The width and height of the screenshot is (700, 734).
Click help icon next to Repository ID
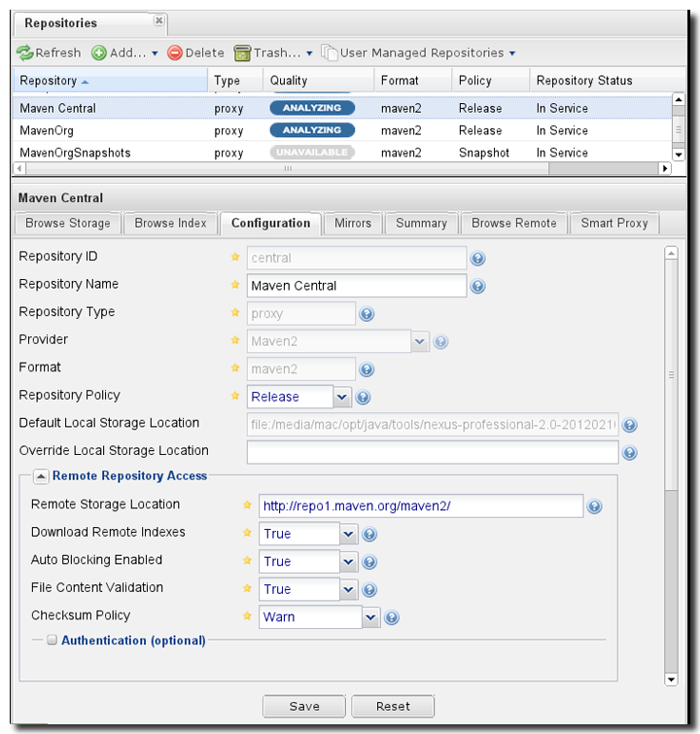[477, 259]
